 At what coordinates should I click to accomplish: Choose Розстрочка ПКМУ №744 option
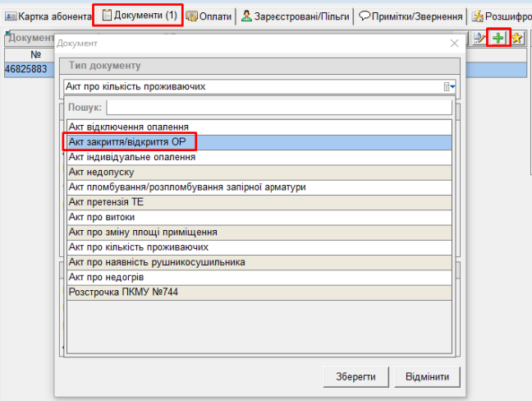click(x=259, y=292)
